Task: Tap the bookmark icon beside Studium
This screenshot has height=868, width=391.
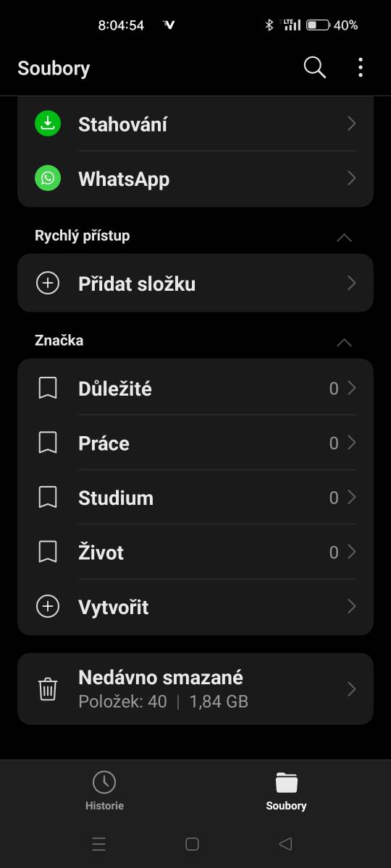Action: tap(48, 498)
